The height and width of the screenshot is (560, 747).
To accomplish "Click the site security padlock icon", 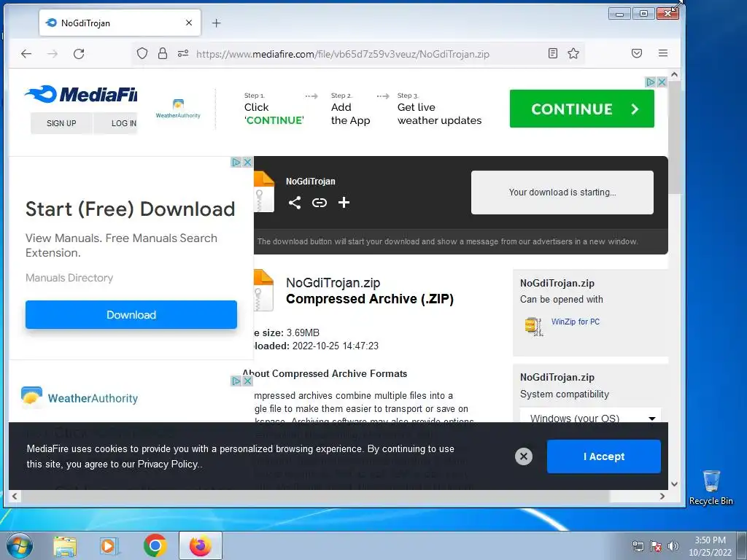I will tap(163, 53).
